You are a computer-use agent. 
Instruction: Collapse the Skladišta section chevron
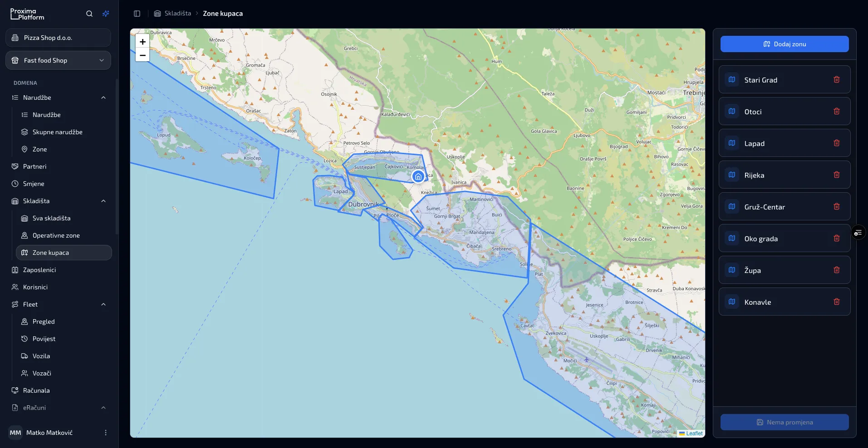[103, 201]
